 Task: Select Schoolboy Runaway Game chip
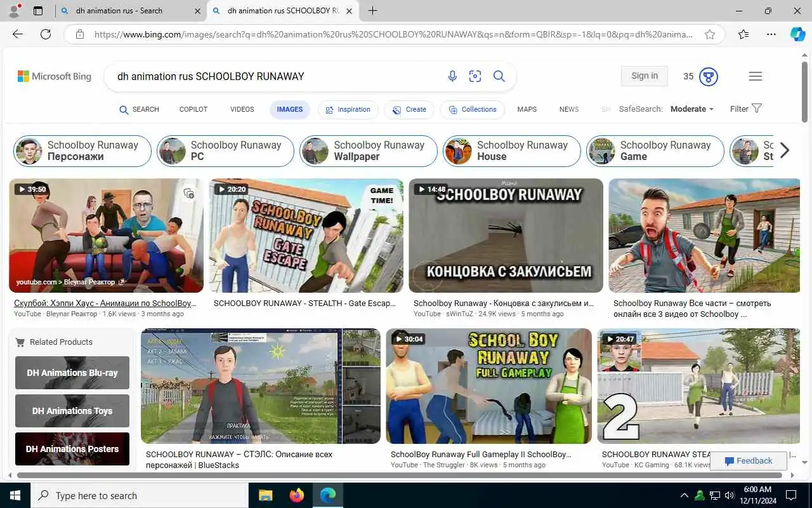(x=655, y=151)
